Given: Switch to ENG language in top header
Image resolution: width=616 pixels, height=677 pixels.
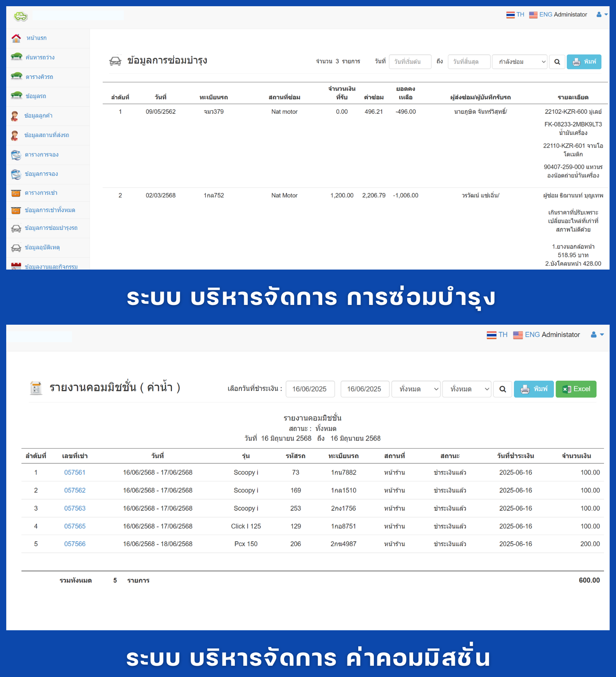Looking at the screenshot, I should point(545,15).
